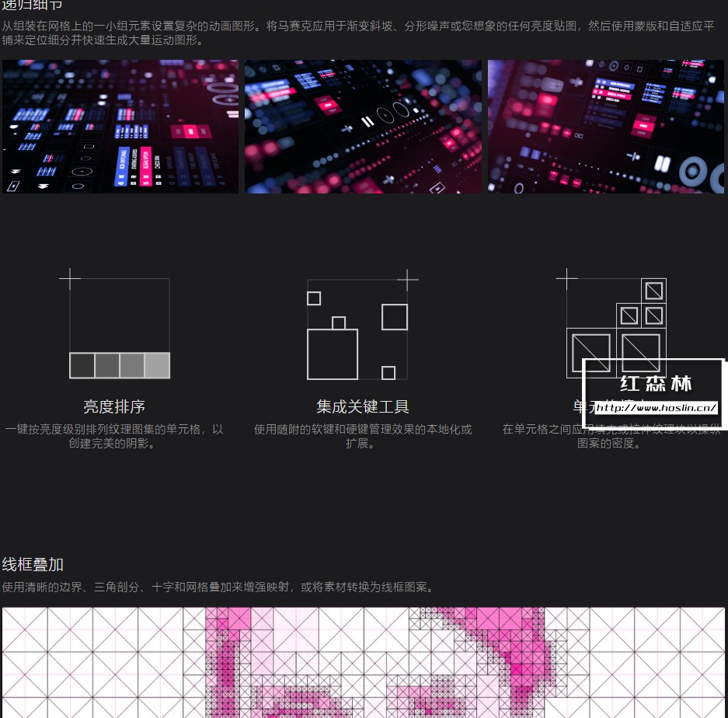This screenshot has height=718, width=728.
Task: Click the 亮度排序 grayscale swatch icon
Action: pyautogui.click(x=115, y=323)
